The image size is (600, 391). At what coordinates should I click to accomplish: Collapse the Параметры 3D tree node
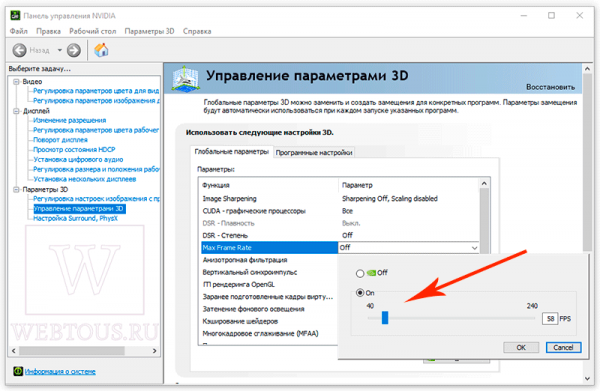pos(16,189)
